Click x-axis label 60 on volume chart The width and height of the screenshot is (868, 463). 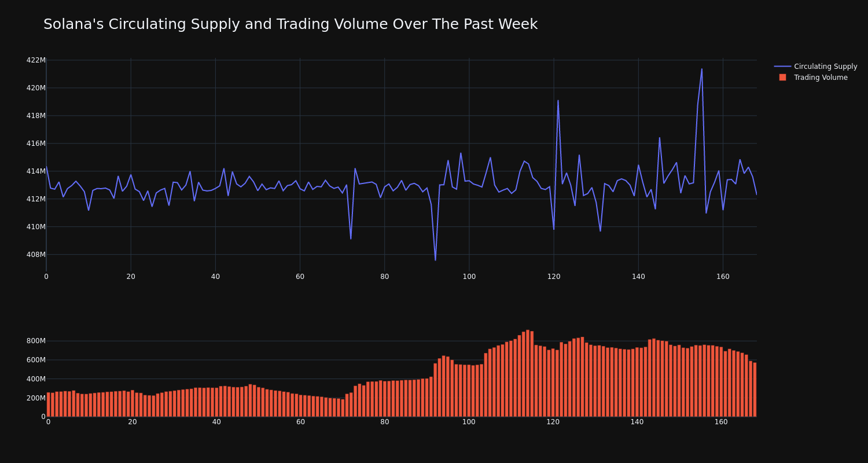(300, 422)
